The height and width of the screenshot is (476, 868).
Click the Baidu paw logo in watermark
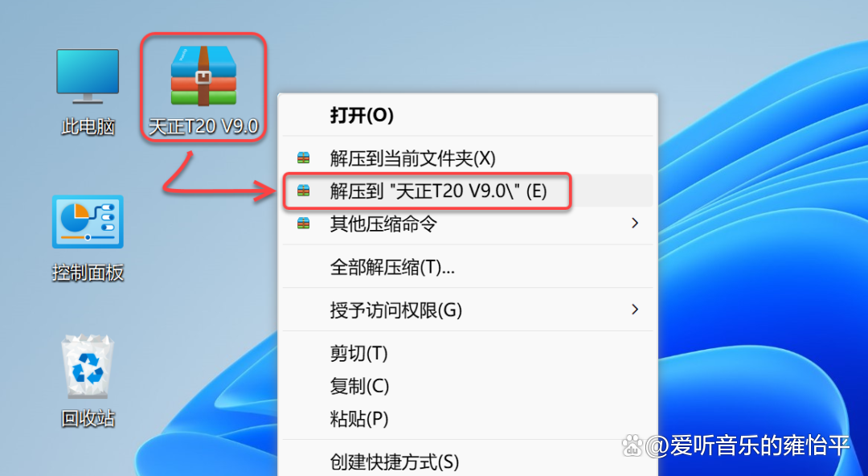(x=633, y=445)
